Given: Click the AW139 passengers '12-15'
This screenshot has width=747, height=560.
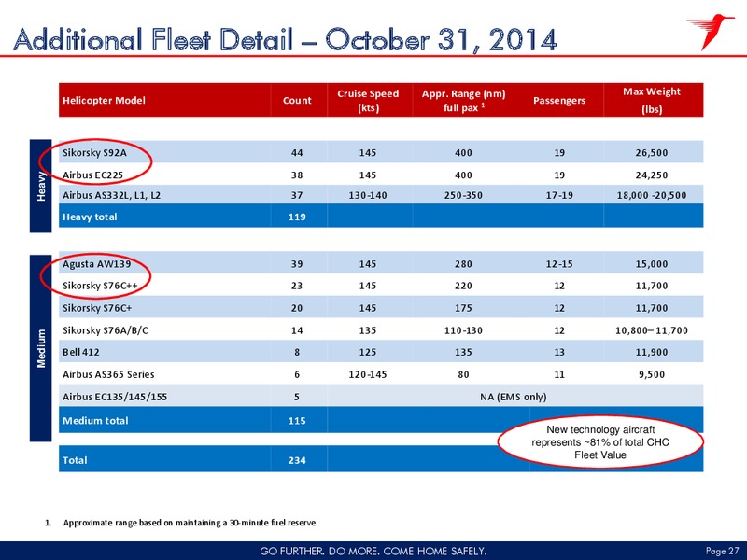Looking at the screenshot, I should pyautogui.click(x=559, y=264).
